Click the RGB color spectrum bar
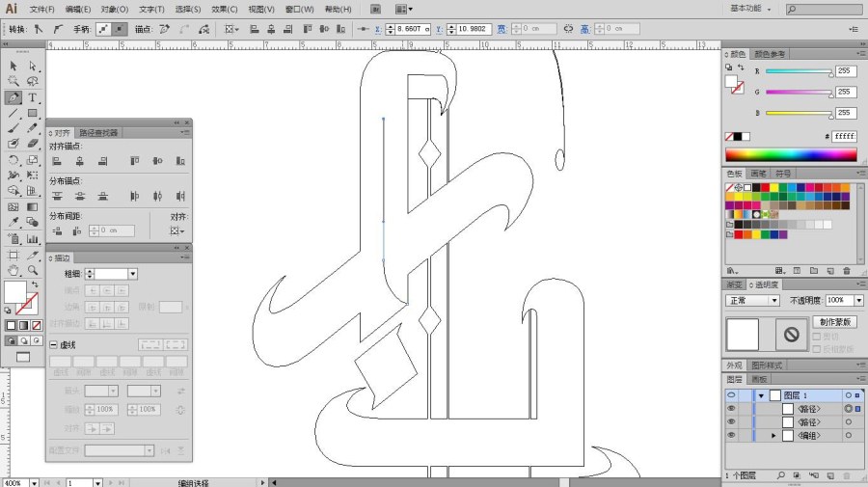The height and width of the screenshot is (487, 868). [x=791, y=154]
